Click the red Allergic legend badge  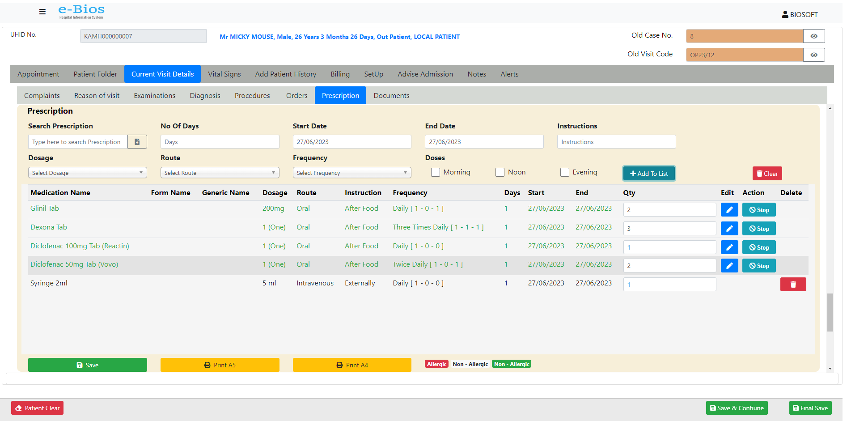437,364
